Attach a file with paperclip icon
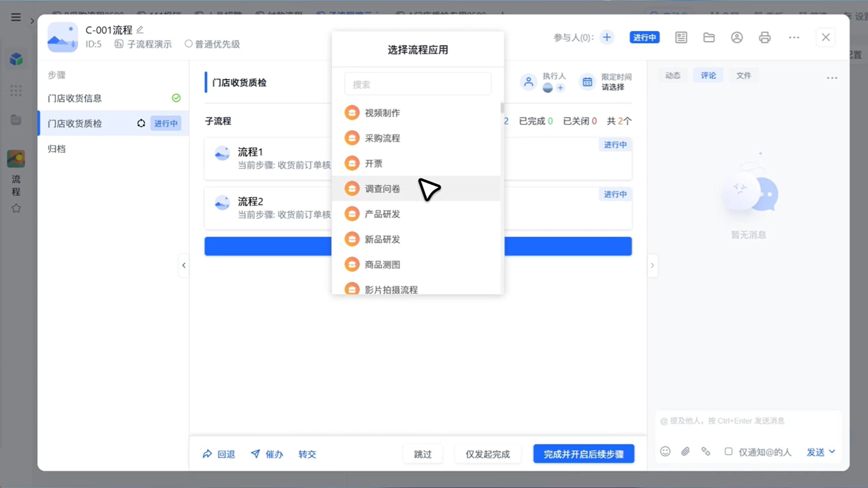Image resolution: width=868 pixels, height=488 pixels. click(686, 451)
